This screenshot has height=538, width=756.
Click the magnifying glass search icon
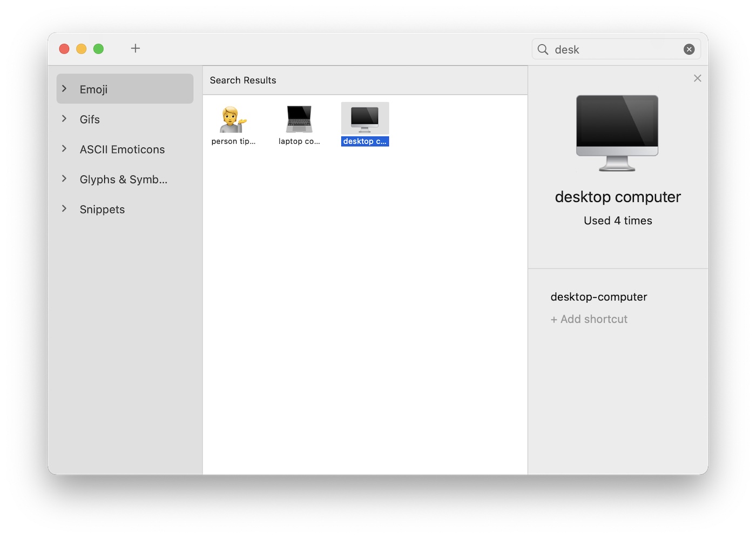(x=543, y=49)
